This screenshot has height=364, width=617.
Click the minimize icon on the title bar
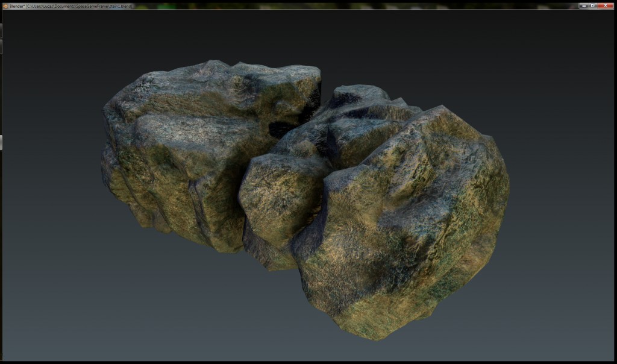click(584, 5)
